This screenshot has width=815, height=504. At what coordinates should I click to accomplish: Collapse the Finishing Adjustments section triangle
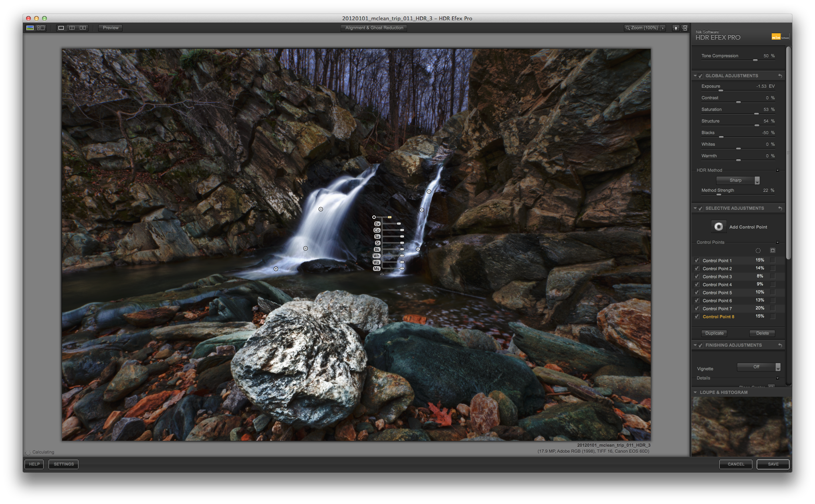pyautogui.click(x=695, y=345)
